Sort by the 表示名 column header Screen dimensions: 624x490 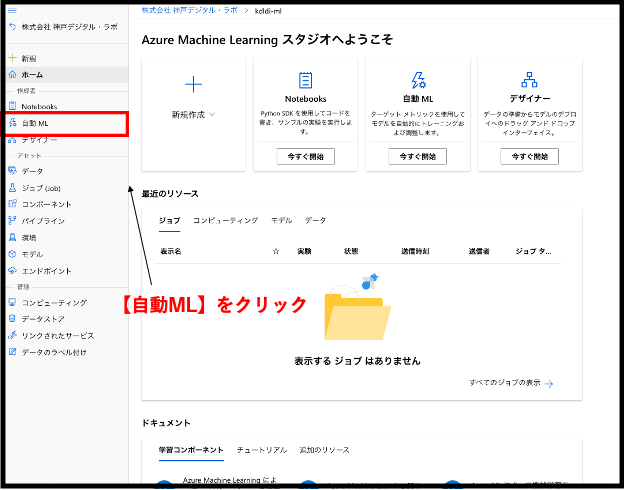[171, 251]
